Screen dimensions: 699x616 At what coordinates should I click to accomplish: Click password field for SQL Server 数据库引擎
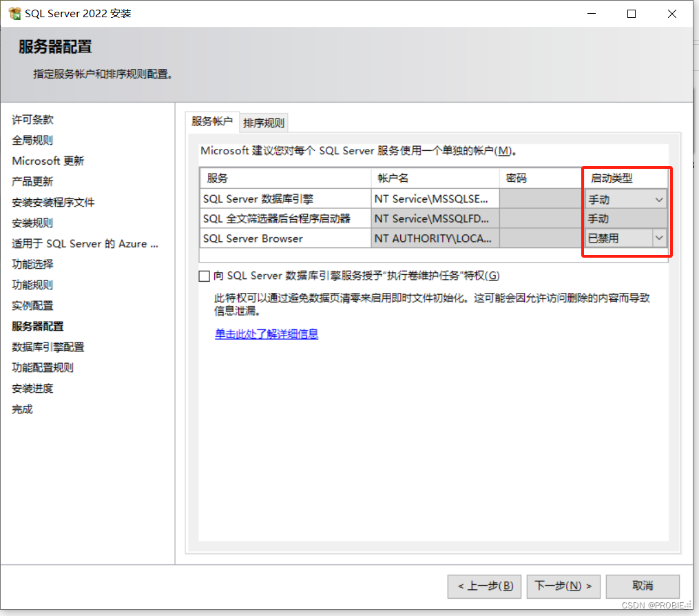pos(541,198)
